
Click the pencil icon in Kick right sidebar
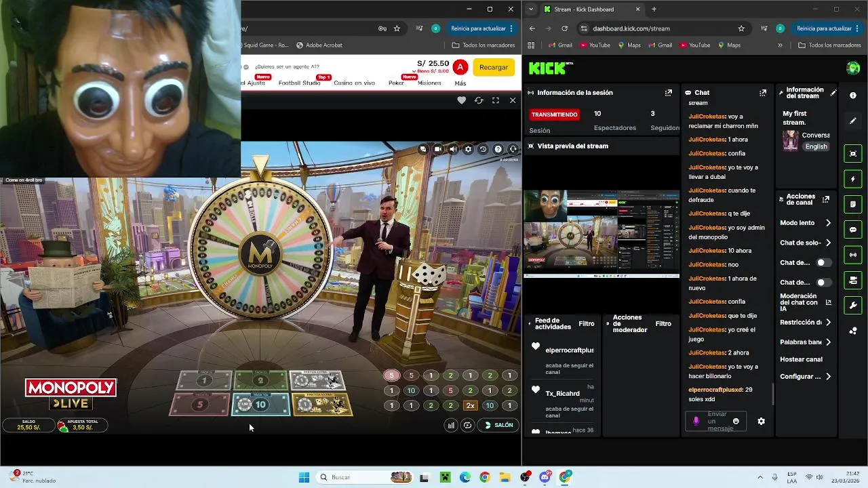[853, 121]
